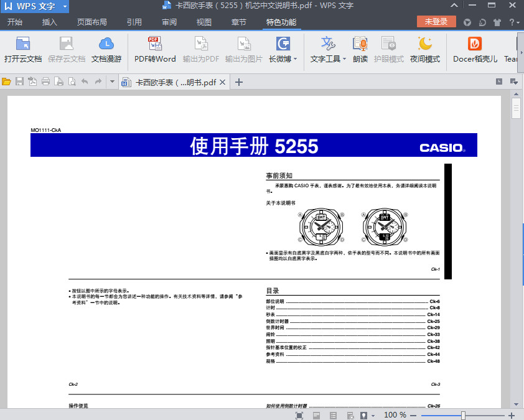The image size is (524, 420).
Task: Click the 未登录 login button
Action: tap(436, 22)
